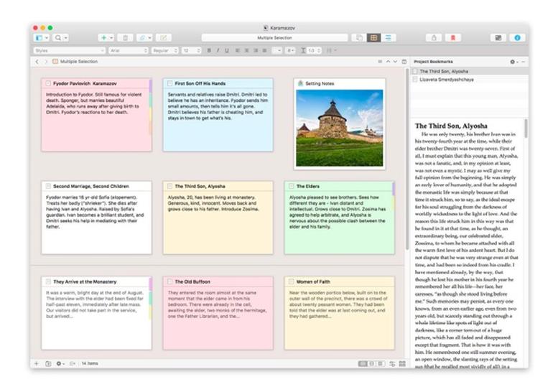Viewport: 553px width, 392px height.
Task: Click the purple label stripe on The Elders card
Action: point(394,189)
